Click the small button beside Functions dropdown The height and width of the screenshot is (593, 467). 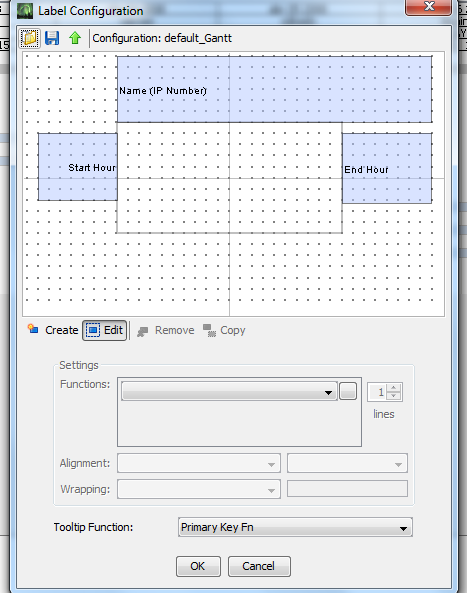(x=348, y=391)
